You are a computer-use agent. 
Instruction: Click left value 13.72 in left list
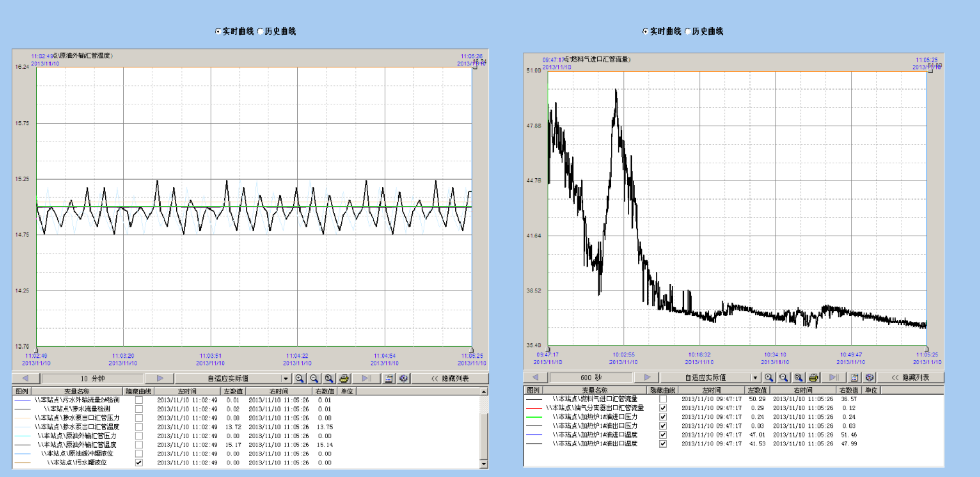(233, 427)
